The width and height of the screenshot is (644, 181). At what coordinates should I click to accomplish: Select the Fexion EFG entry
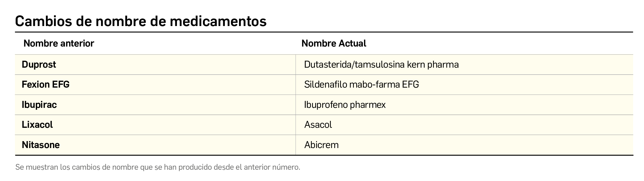click(x=46, y=84)
